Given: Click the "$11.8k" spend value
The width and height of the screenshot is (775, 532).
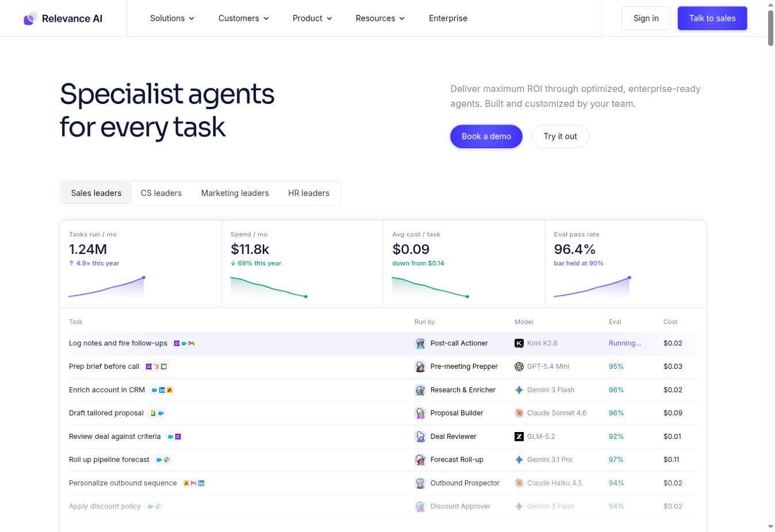Looking at the screenshot, I should 250,249.
